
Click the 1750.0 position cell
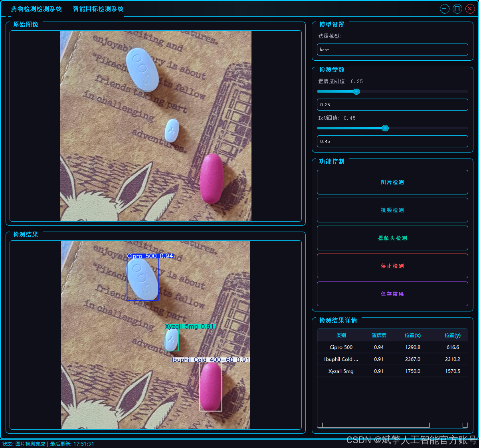click(413, 371)
